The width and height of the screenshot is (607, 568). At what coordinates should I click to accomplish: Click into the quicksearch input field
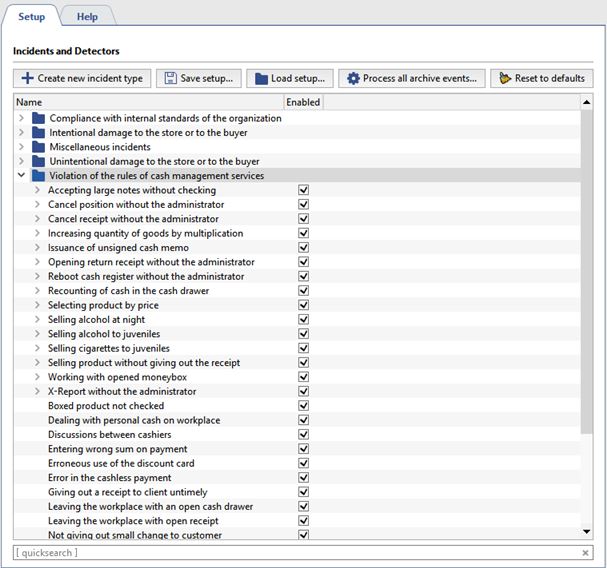point(290,552)
